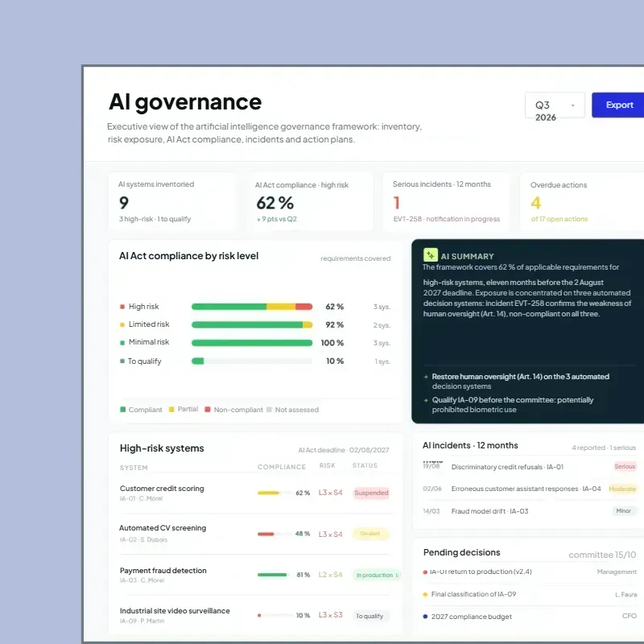Click the AI Summary sparkle icon

pos(431,255)
